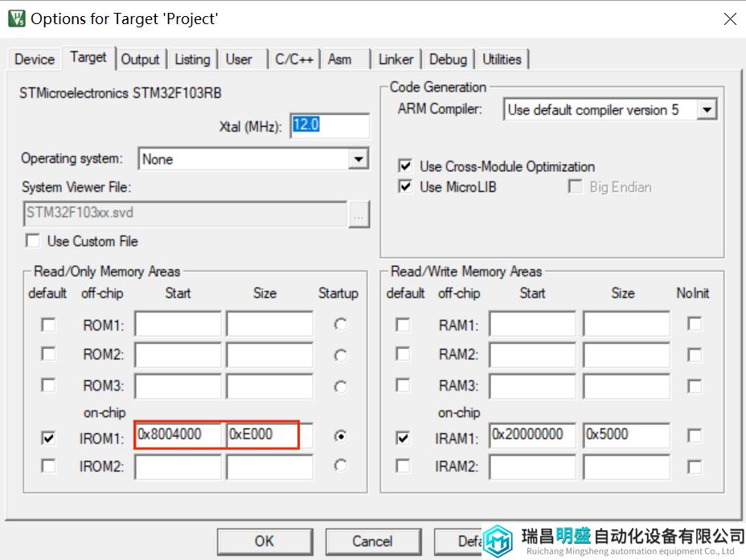Screen dimensions: 746x560
Task: Check the IRAM2 NoInit checkbox
Action: (x=695, y=467)
